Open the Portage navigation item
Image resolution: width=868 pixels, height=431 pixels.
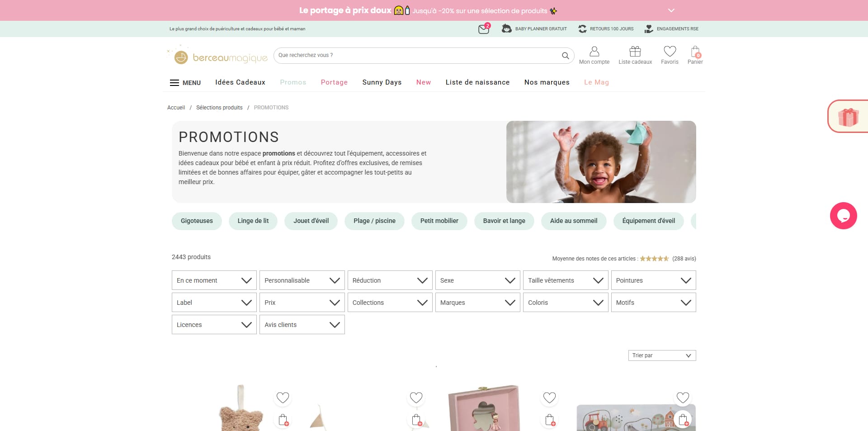(x=334, y=82)
